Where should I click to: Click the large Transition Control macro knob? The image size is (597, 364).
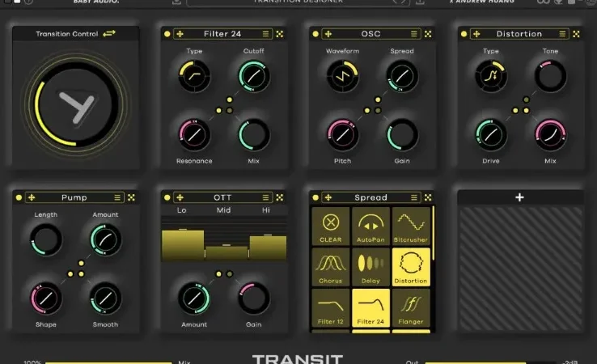click(77, 104)
